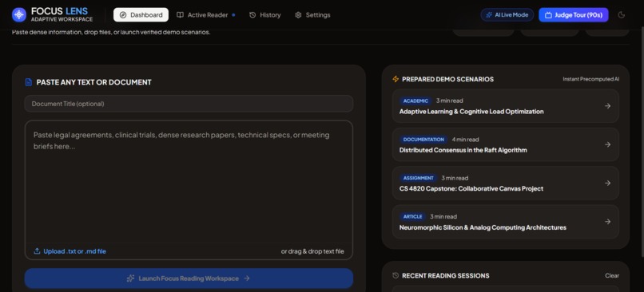This screenshot has height=292, width=644.
Task: Click the Focus Lens logo icon
Action: [19, 15]
